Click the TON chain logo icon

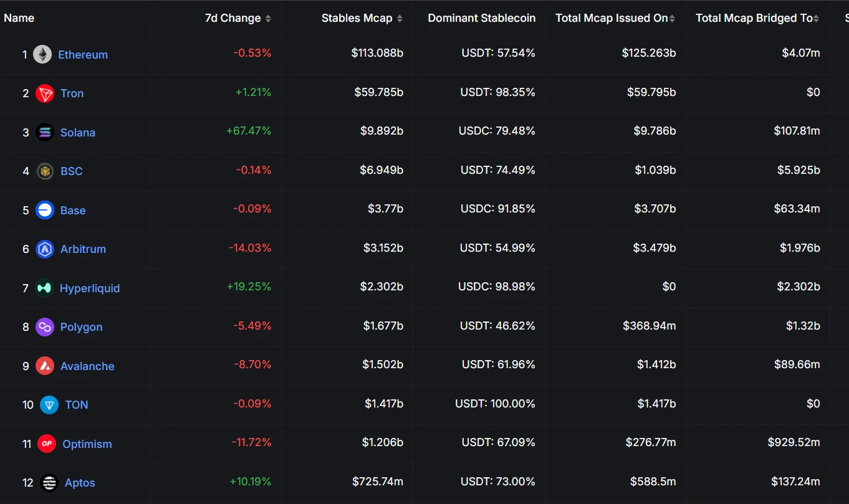pyautogui.click(x=49, y=405)
